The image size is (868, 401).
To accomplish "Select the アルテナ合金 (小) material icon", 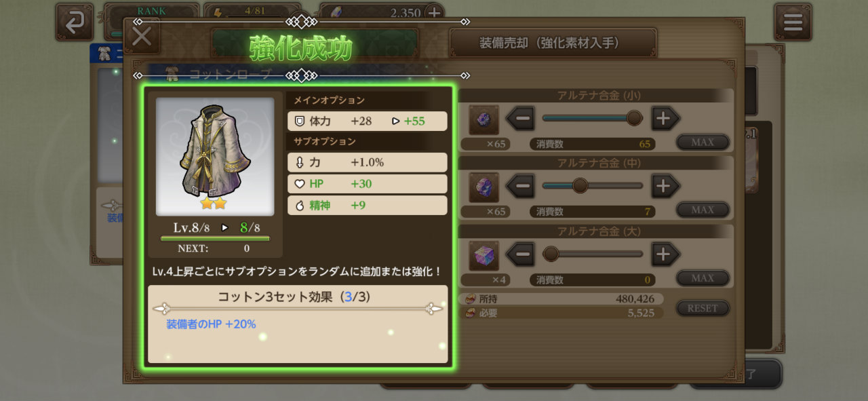I will [x=484, y=120].
